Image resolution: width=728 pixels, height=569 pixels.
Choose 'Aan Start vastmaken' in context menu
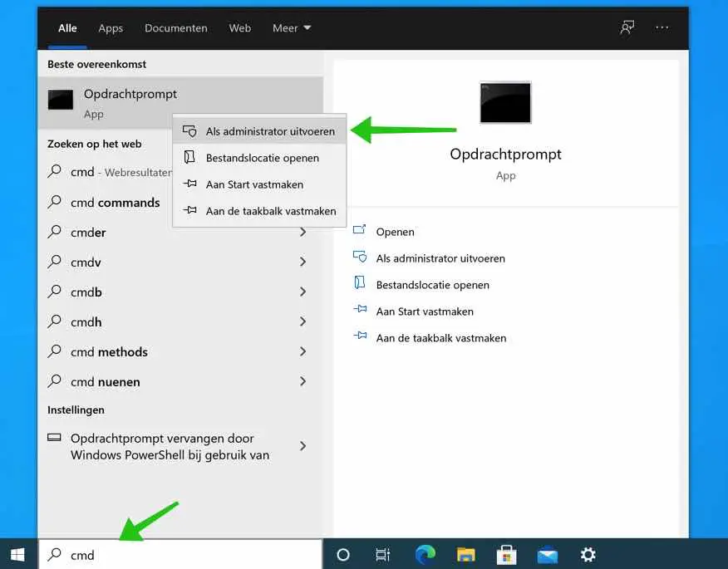pyautogui.click(x=259, y=184)
